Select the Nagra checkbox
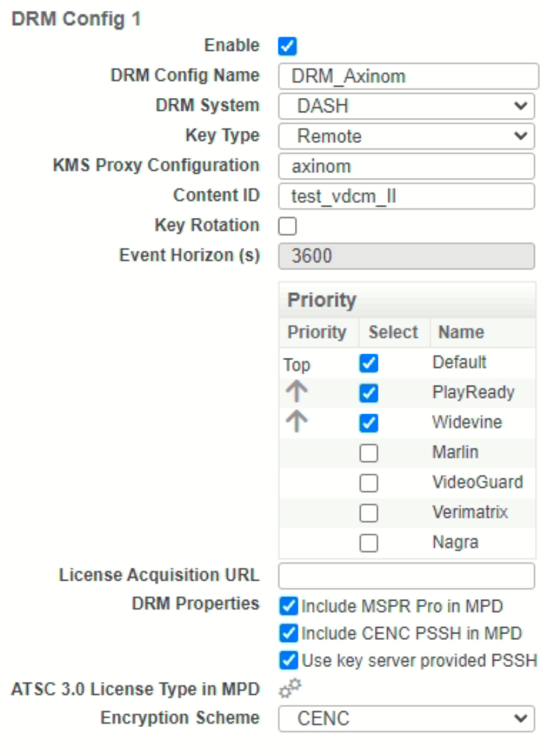 point(368,543)
